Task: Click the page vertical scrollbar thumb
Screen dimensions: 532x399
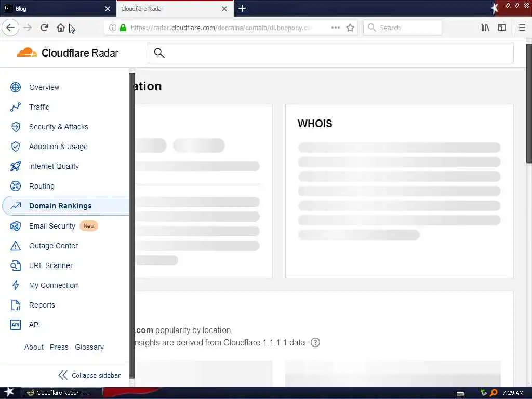Action: click(x=528, y=103)
